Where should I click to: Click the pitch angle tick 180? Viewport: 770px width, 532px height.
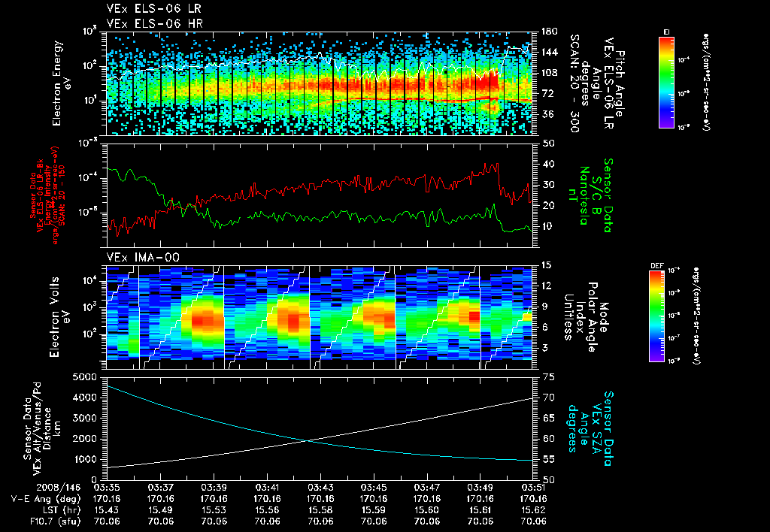tap(549, 32)
